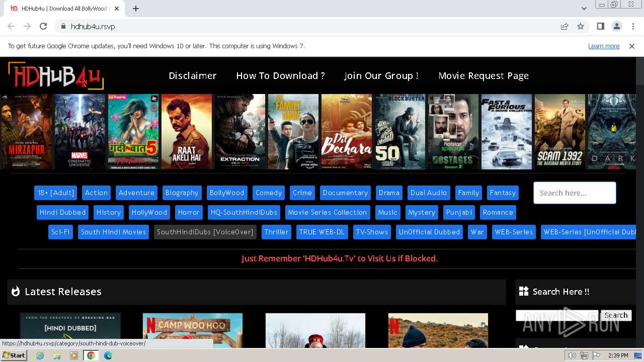
Task: Select the BollyWood category tag
Action: (227, 193)
